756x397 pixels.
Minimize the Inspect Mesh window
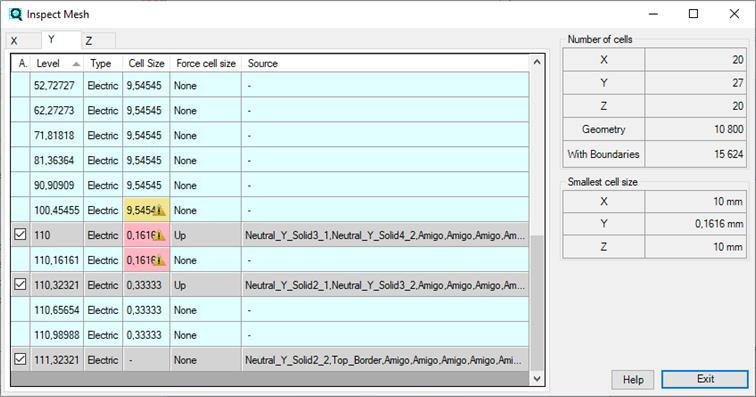[653, 14]
